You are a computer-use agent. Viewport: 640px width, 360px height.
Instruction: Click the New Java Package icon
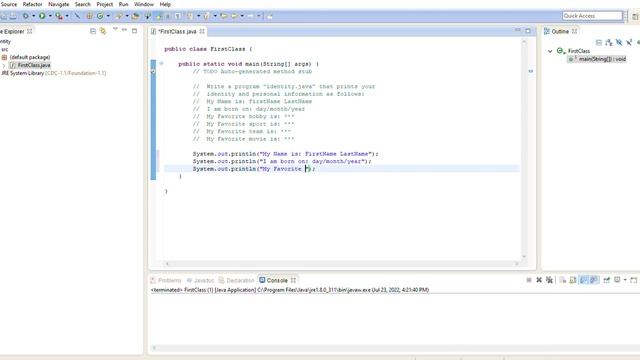(x=89, y=16)
